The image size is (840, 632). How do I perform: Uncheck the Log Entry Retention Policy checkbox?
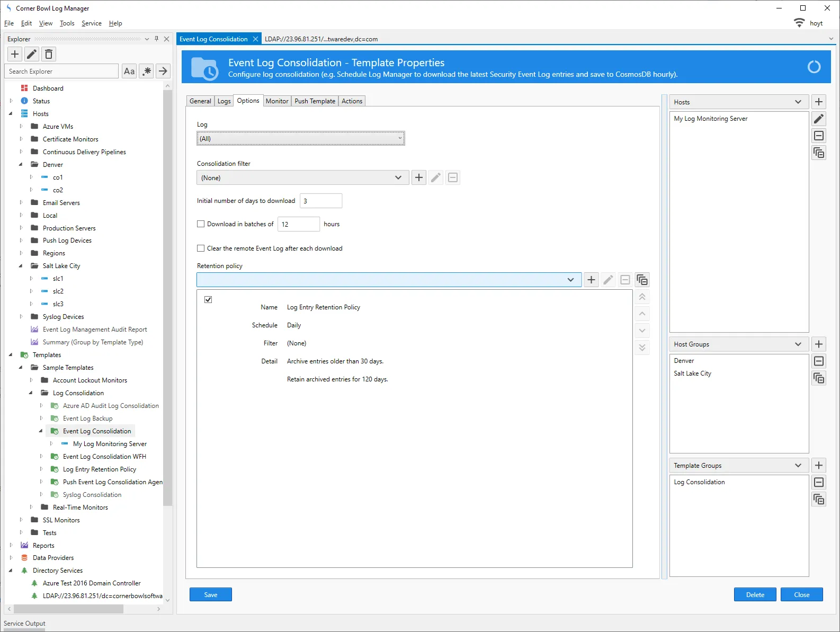208,300
